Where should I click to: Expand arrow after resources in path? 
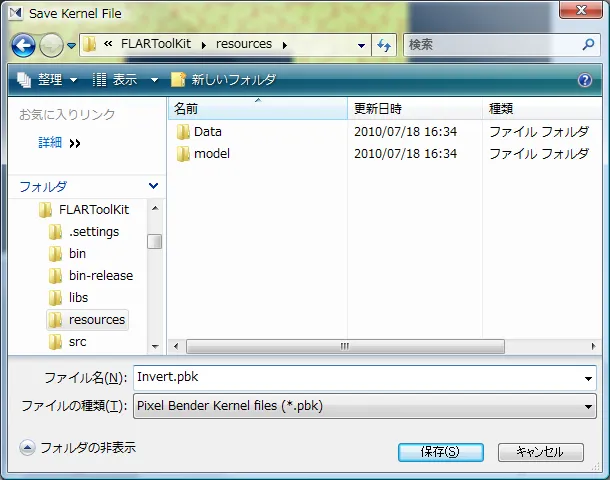pos(285,46)
